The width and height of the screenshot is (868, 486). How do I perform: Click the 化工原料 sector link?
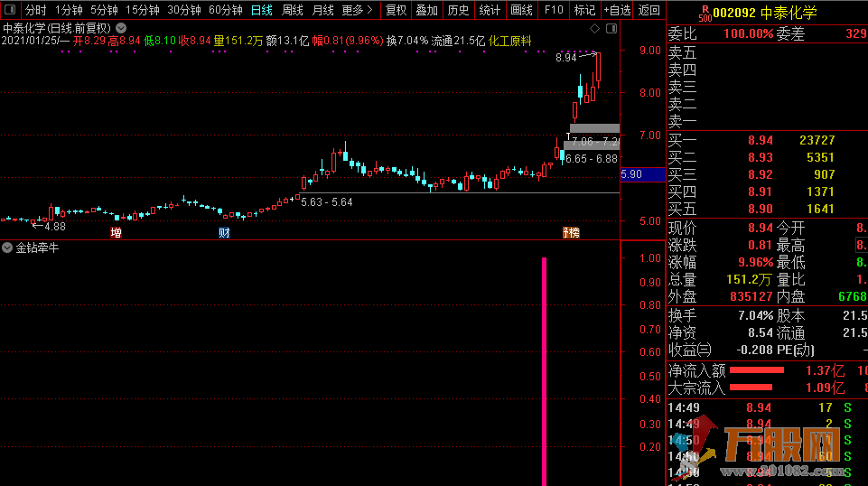(509, 42)
